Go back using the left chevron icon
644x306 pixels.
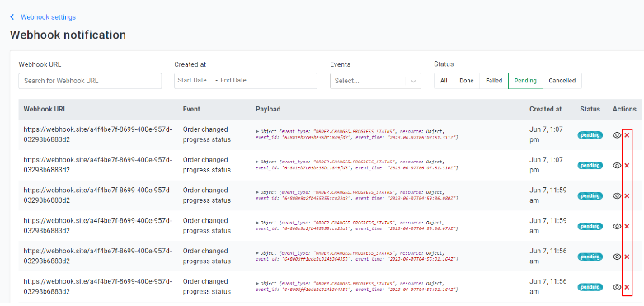[x=12, y=17]
